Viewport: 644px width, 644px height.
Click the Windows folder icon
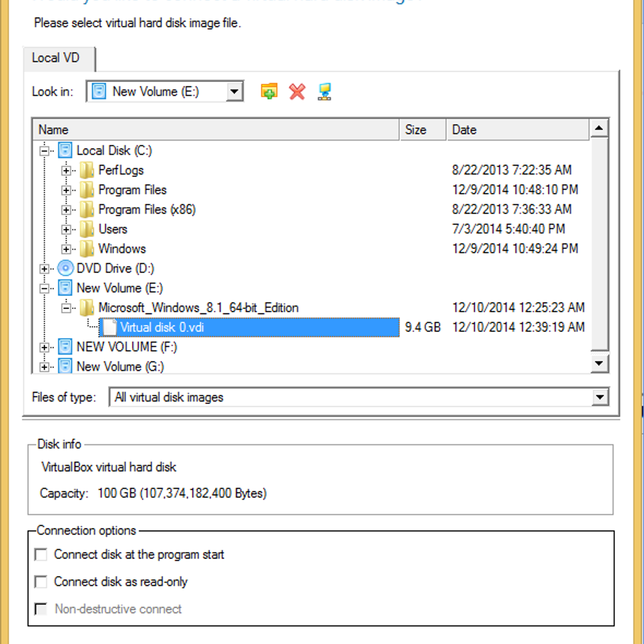point(87,249)
